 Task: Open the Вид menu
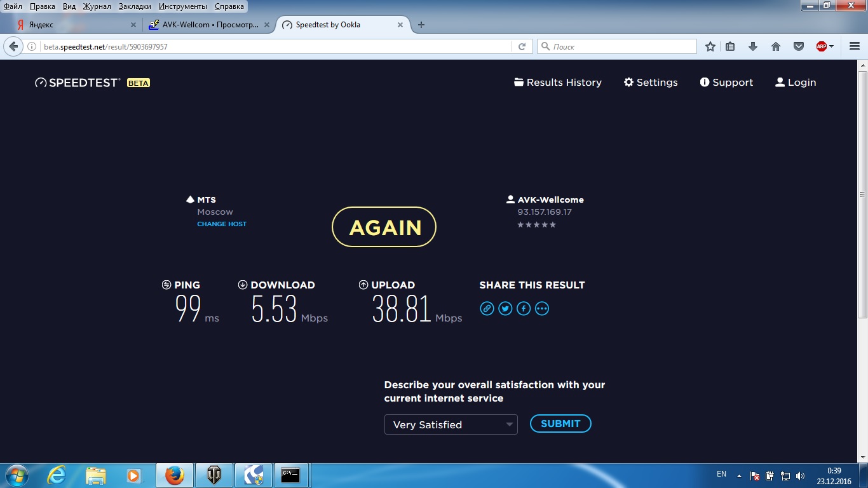click(x=69, y=6)
